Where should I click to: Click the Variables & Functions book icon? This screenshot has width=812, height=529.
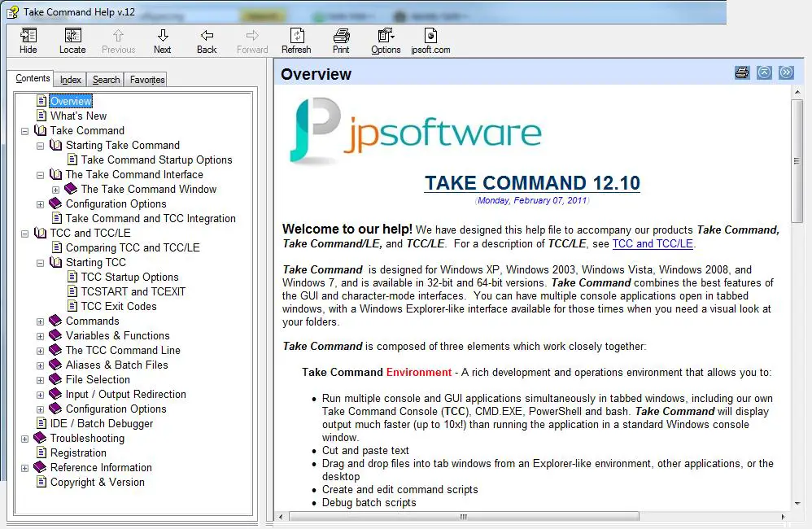point(55,335)
